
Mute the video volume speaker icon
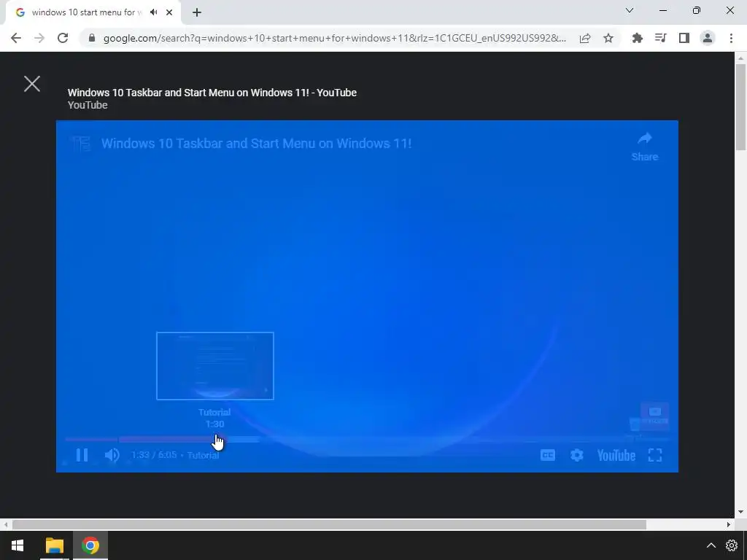pyautogui.click(x=112, y=455)
